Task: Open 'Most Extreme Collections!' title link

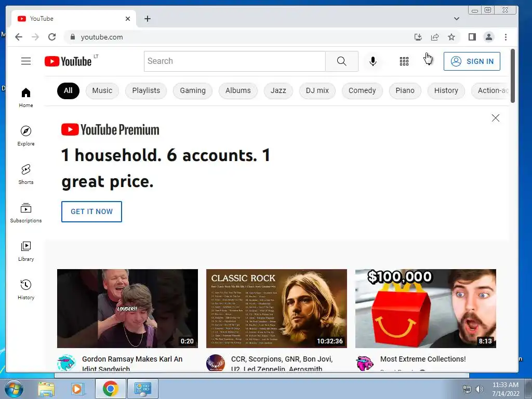Action: pos(423,359)
